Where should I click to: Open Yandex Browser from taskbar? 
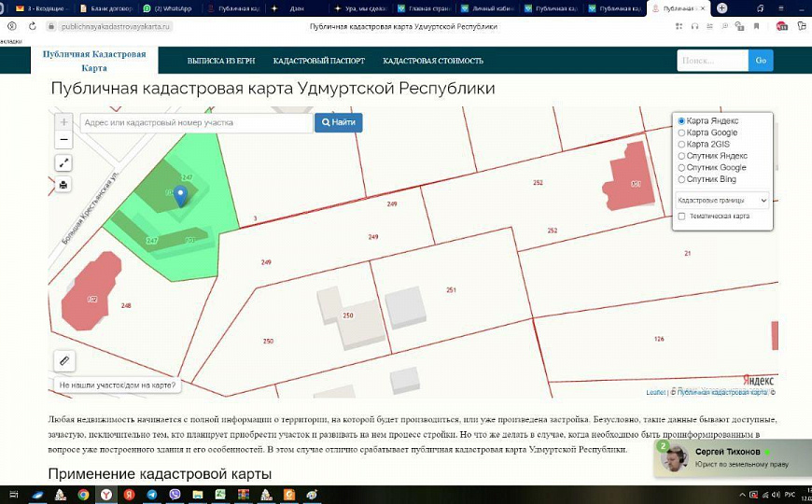tap(106, 495)
